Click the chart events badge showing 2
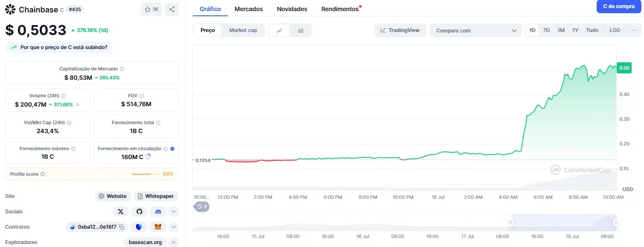 pyautogui.click(x=202, y=206)
